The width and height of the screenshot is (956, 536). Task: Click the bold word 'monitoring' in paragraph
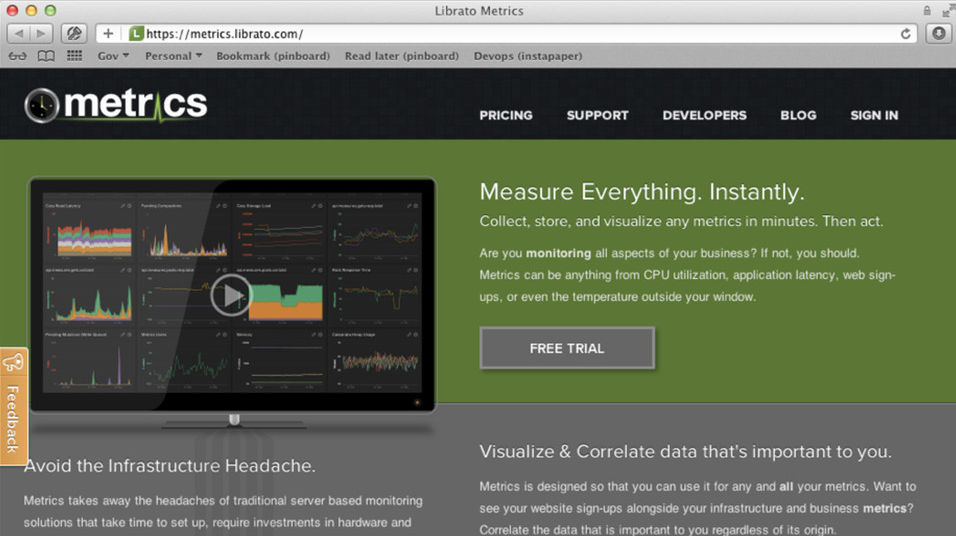558,253
